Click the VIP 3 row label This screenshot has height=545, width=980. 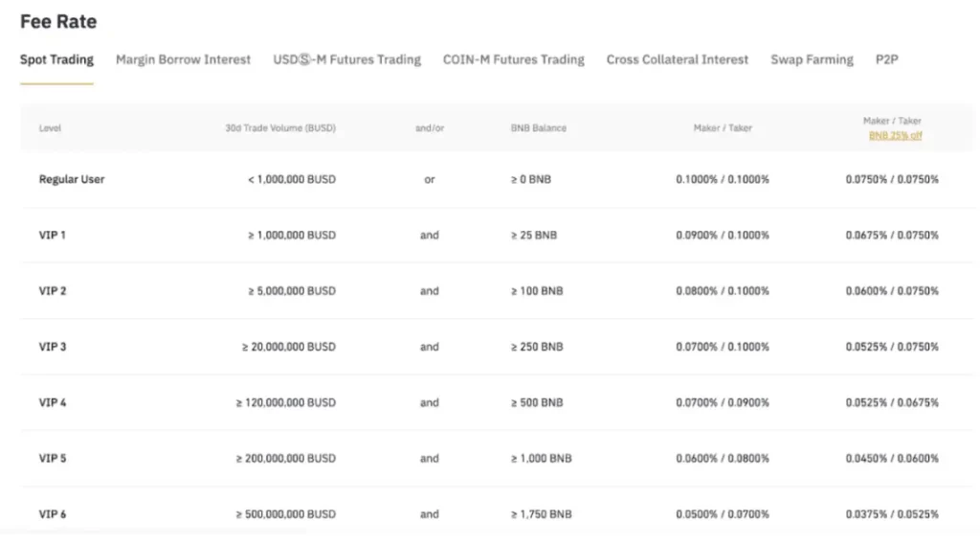click(x=53, y=347)
